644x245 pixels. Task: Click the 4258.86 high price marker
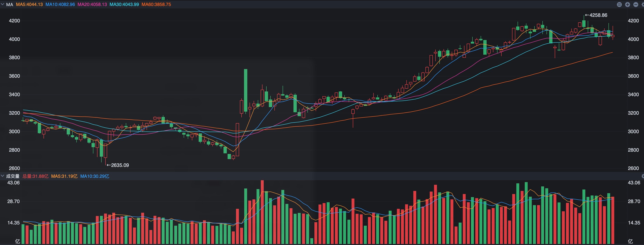tap(596, 15)
